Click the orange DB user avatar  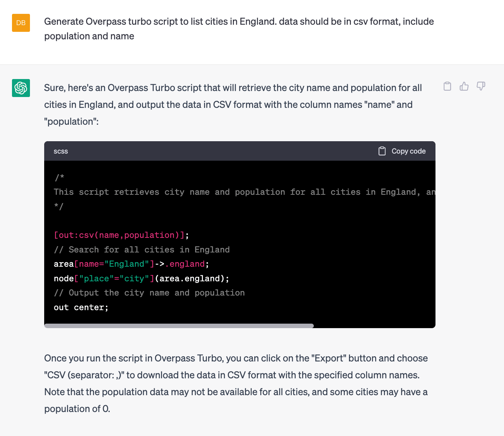point(21,23)
